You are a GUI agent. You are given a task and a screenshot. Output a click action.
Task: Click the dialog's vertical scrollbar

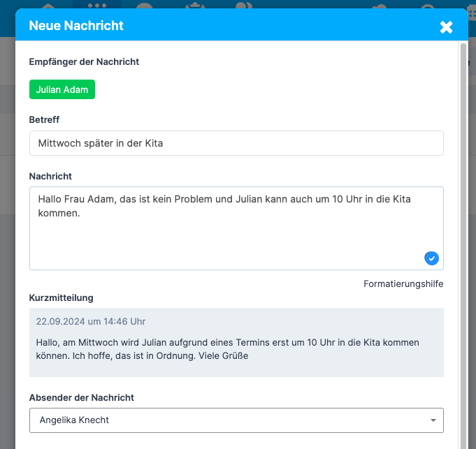463,246
